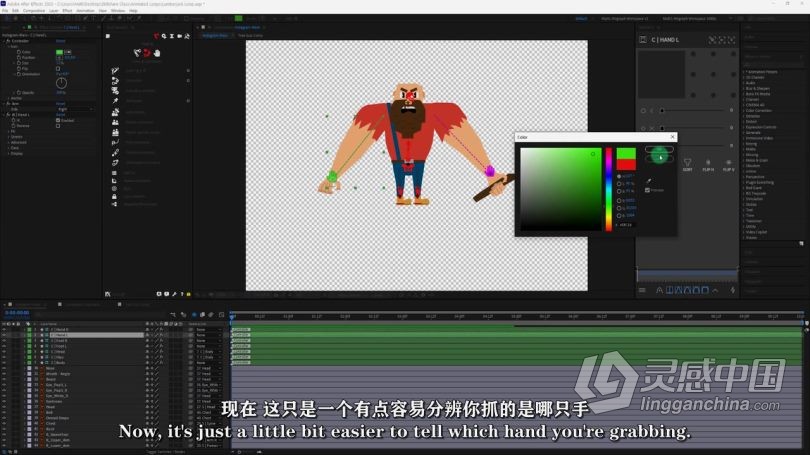Click the vertical hue slider in Color dialog
Image resolution: width=810 pixels, height=455 pixels.
(x=607, y=189)
